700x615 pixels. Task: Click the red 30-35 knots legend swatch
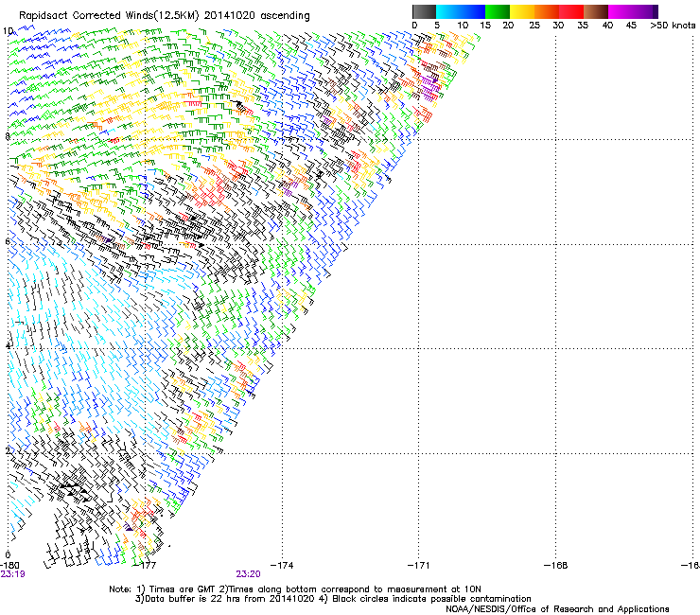(571, 11)
